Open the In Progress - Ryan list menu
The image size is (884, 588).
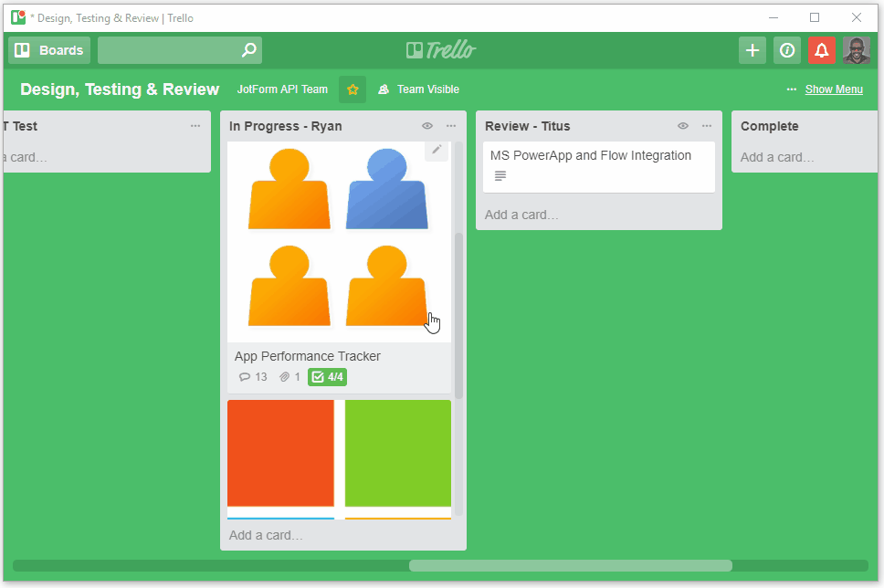(x=451, y=126)
